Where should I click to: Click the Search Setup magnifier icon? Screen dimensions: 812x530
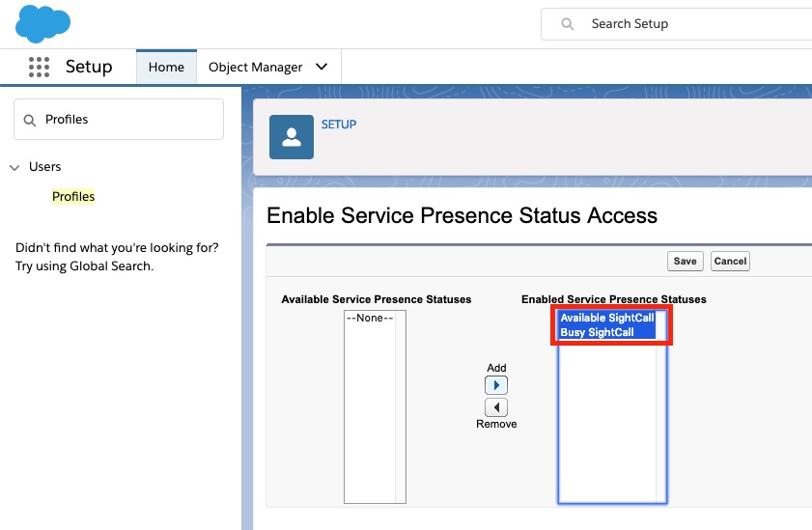coord(568,24)
